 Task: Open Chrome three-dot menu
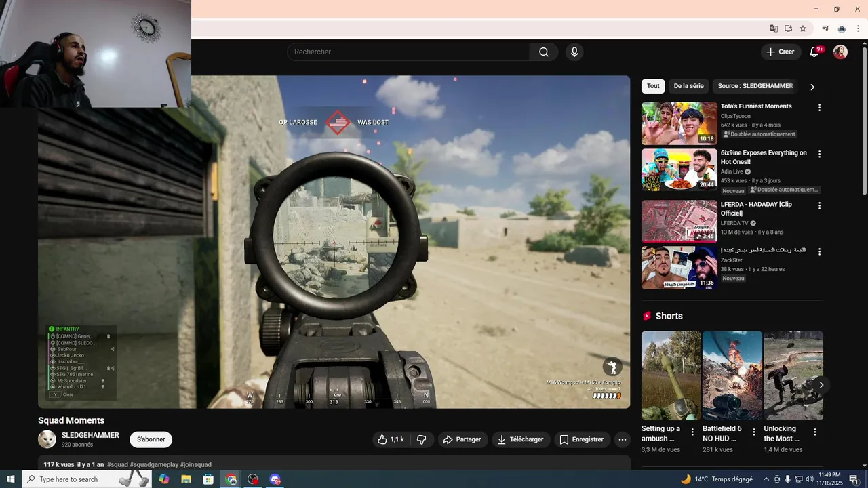[858, 28]
